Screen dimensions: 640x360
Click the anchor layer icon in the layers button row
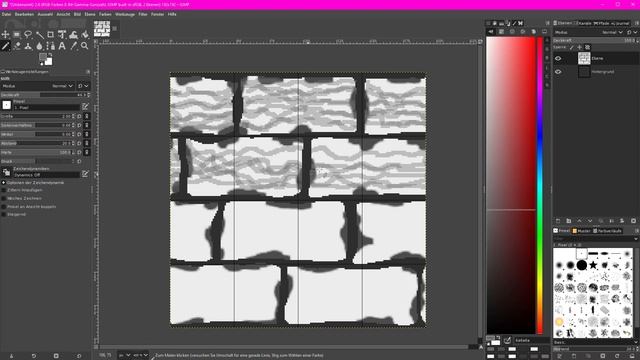pos(611,221)
